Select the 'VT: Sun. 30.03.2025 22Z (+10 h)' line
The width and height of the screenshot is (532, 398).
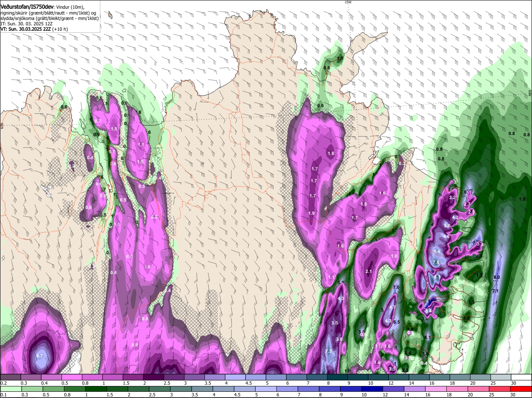34,29
